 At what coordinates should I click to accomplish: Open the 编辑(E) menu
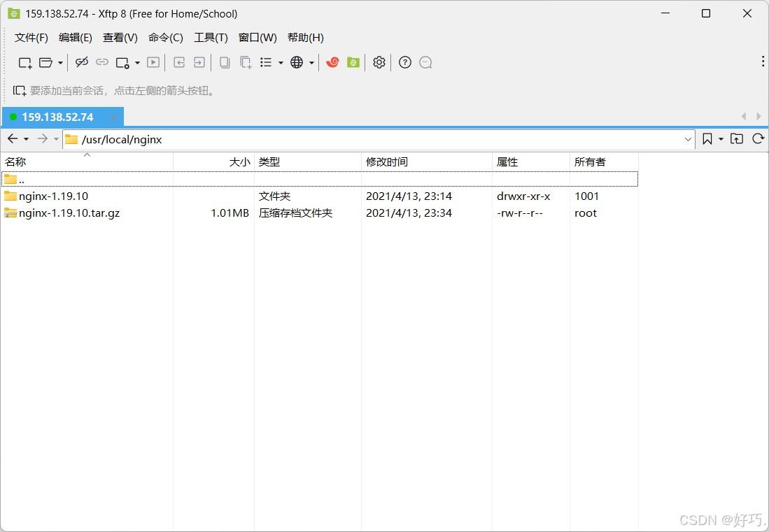[x=75, y=38]
